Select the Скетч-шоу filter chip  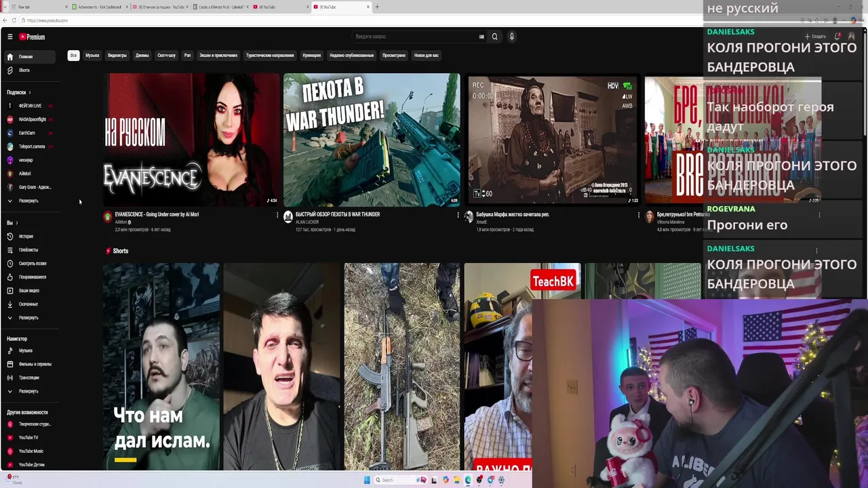click(x=167, y=56)
